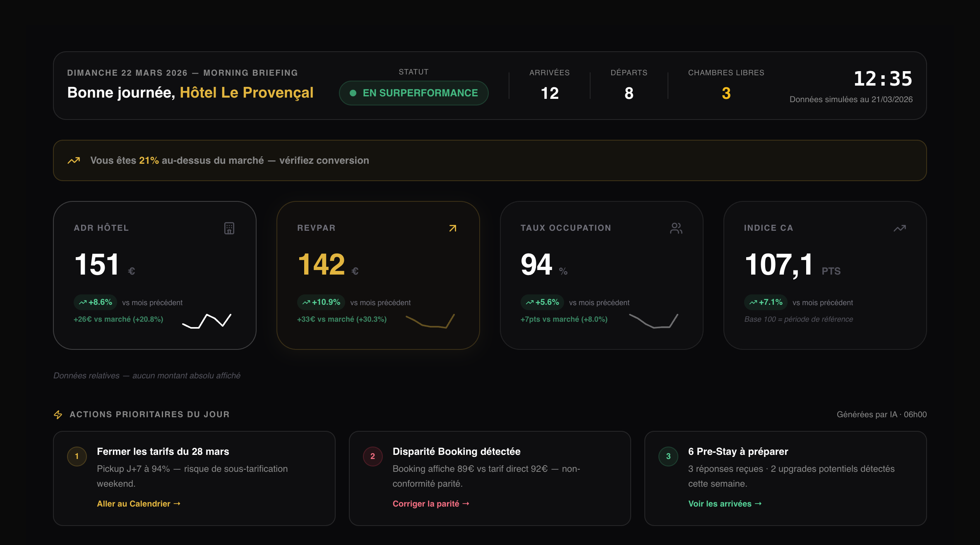Click the people icon on Taux Occupation card
Viewport: 980px width, 545px height.
[676, 228]
